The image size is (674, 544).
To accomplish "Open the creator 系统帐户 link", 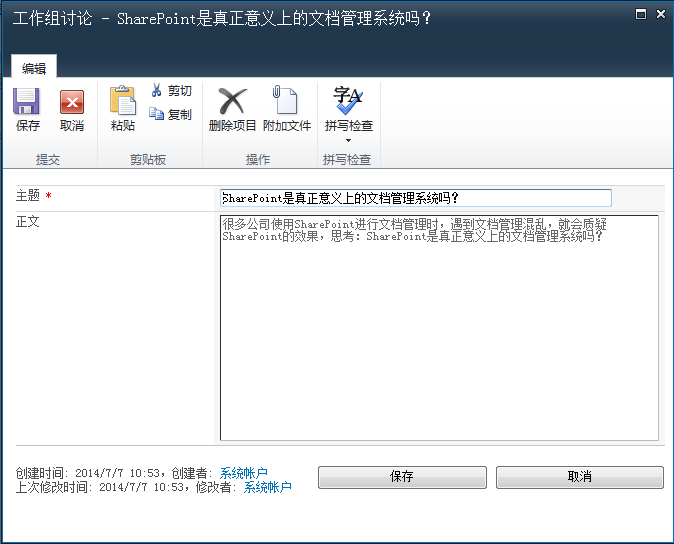I will pyautogui.click(x=244, y=473).
